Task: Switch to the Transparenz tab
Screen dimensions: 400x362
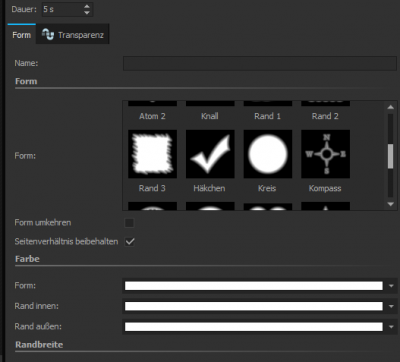Action: click(73, 35)
